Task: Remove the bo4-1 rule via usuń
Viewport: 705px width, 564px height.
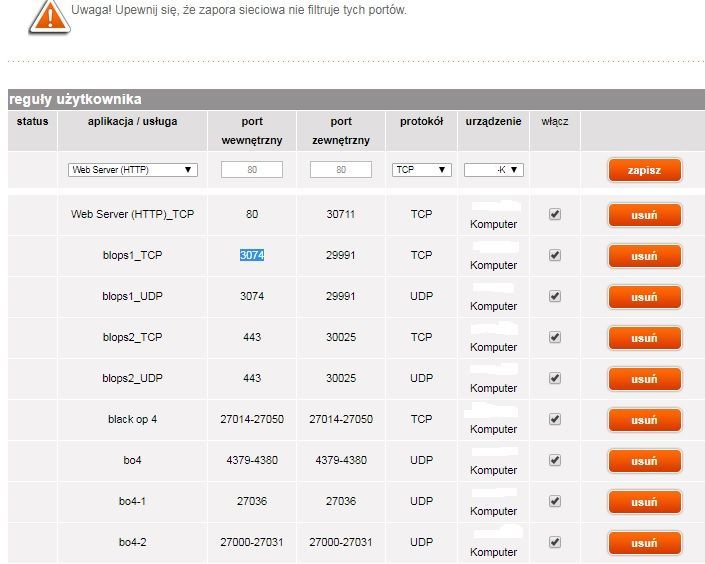Action: 644,502
